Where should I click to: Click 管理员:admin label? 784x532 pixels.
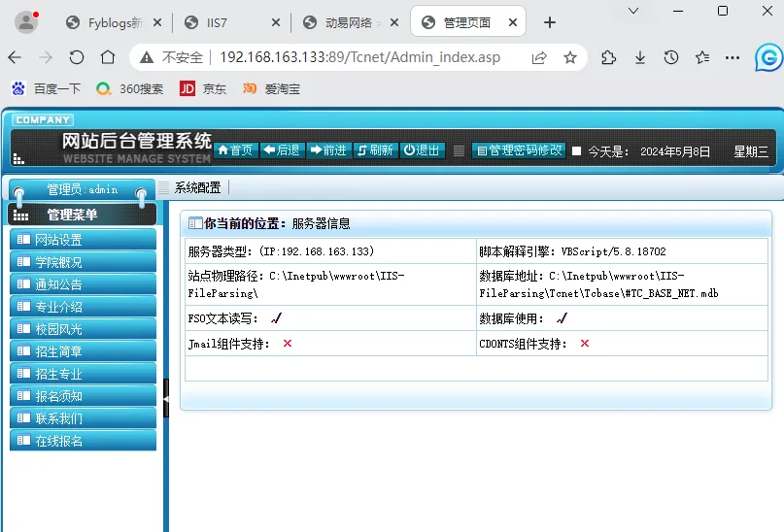83,189
